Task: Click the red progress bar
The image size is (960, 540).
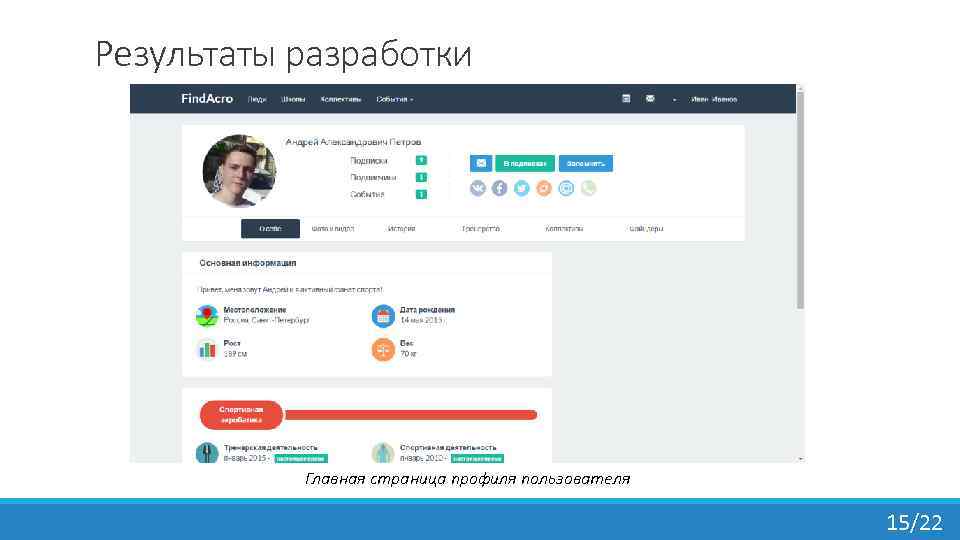Action: (411, 415)
